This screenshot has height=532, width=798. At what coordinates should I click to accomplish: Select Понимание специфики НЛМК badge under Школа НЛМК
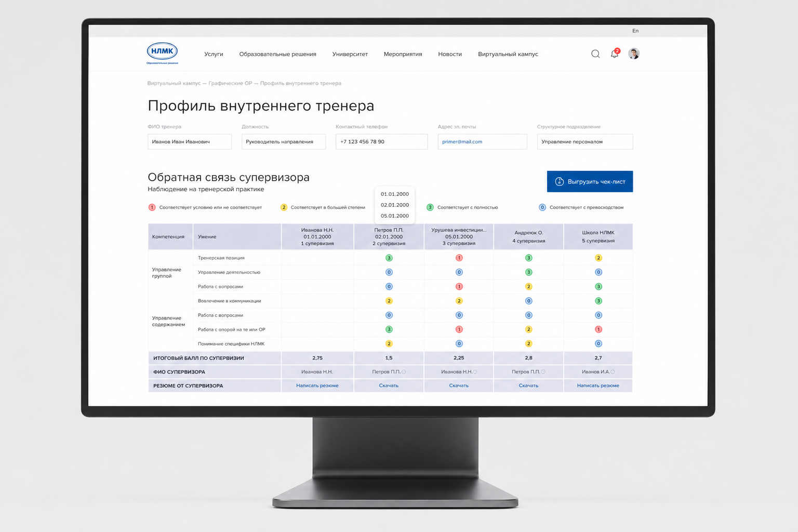pyautogui.click(x=598, y=344)
